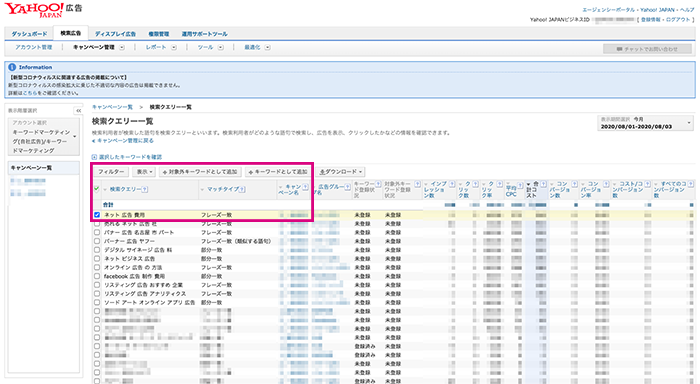Open help icon next to キャンペーン名 header
700x384 pixels.
pyautogui.click(x=305, y=187)
